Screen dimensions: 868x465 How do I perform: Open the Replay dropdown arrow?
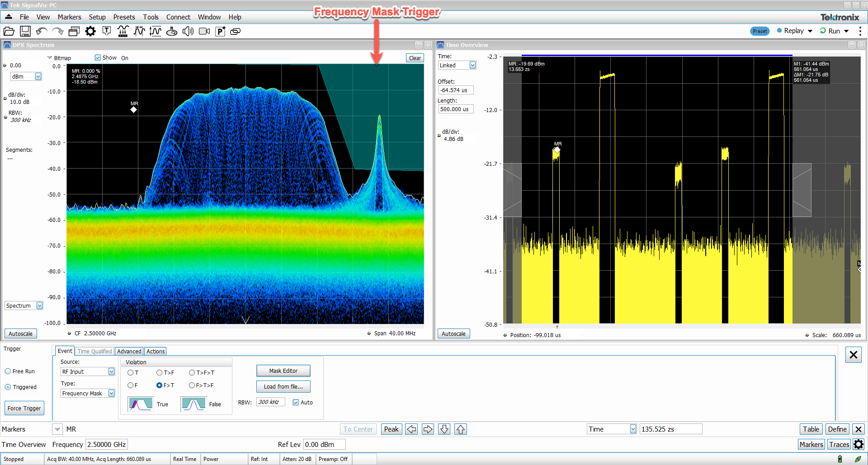click(x=810, y=31)
